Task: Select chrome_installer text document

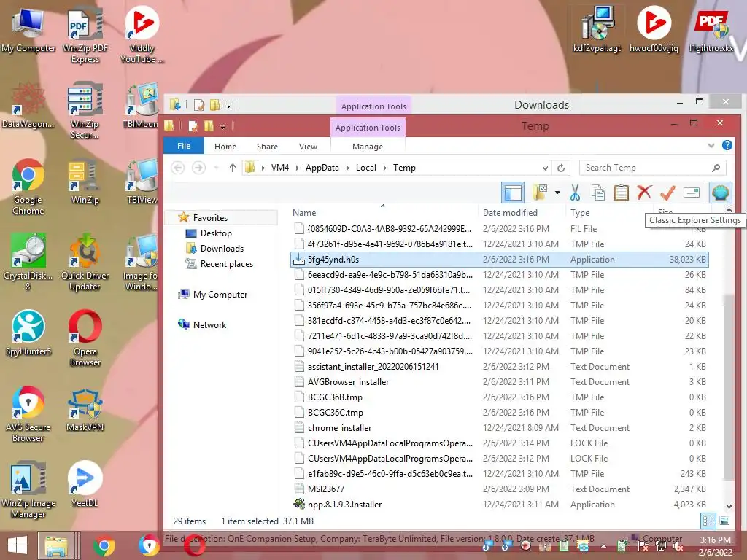Action: 499,427
